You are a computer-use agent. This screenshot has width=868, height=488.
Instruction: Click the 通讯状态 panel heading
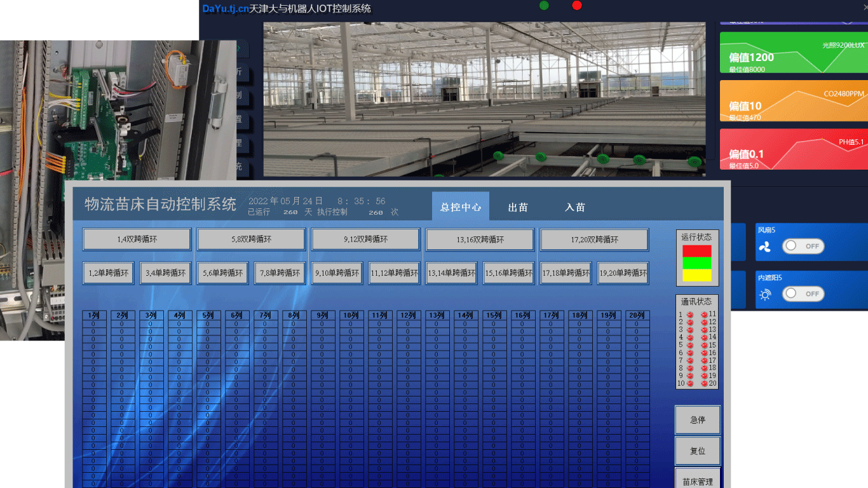tap(696, 301)
